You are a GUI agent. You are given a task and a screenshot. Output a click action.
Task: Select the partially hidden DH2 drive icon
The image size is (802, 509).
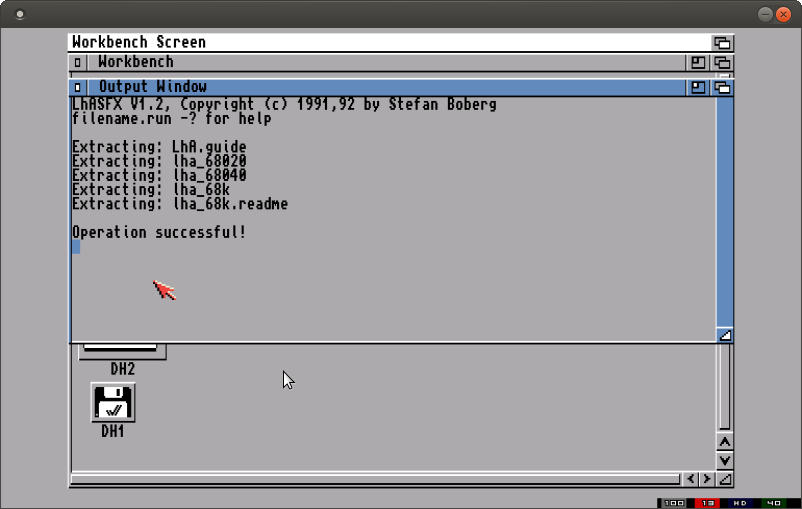122,351
